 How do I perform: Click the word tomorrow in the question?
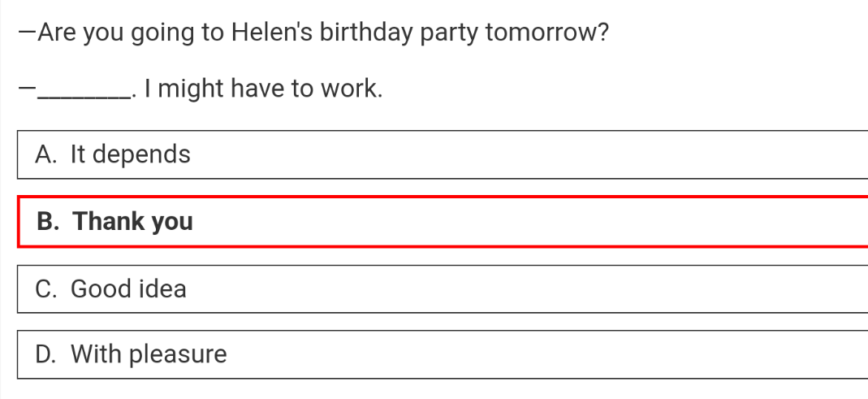click(x=546, y=33)
